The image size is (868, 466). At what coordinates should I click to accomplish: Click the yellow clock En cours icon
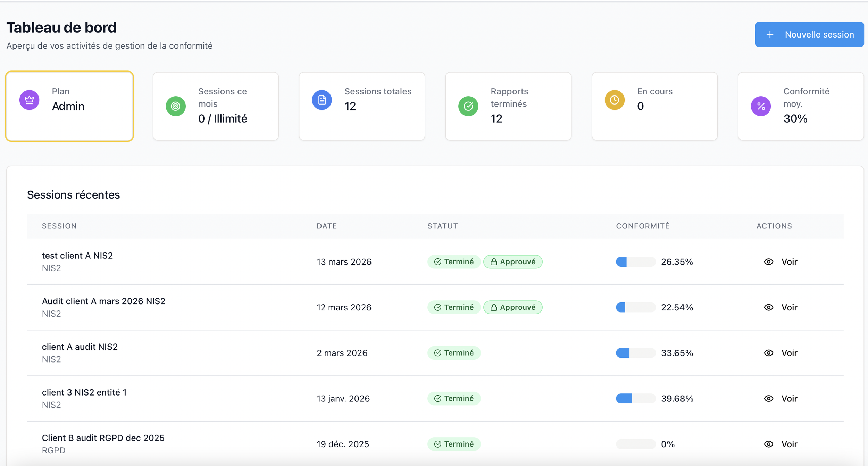[615, 100]
